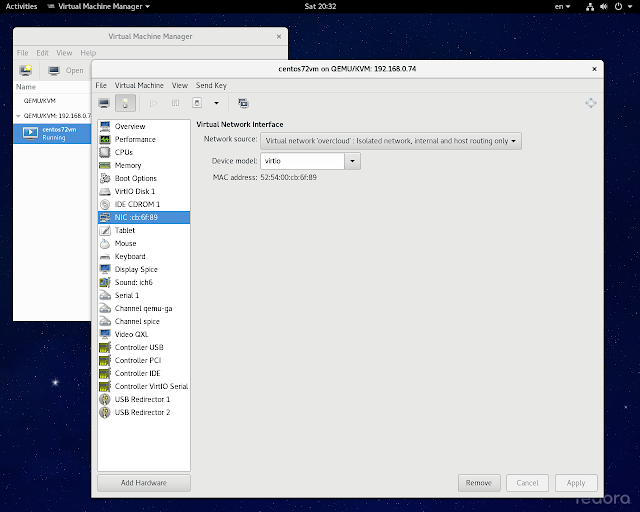Screen dimensions: 640x512
Task: Select Sound: ich6 entry
Action: tap(144, 282)
